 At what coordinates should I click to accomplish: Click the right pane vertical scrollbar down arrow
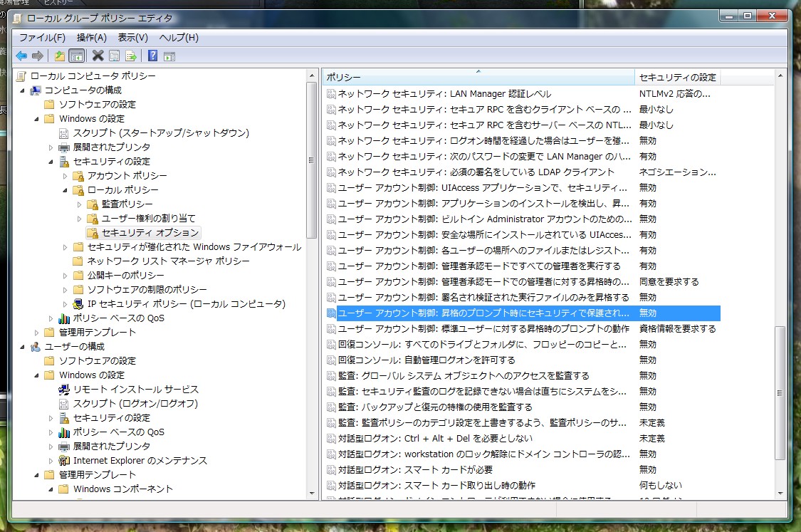point(780,494)
